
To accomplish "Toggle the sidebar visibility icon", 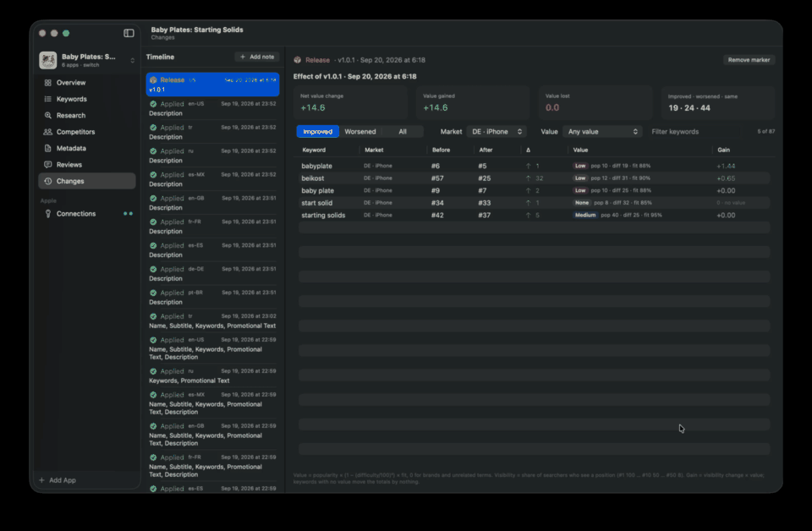I will tap(129, 33).
